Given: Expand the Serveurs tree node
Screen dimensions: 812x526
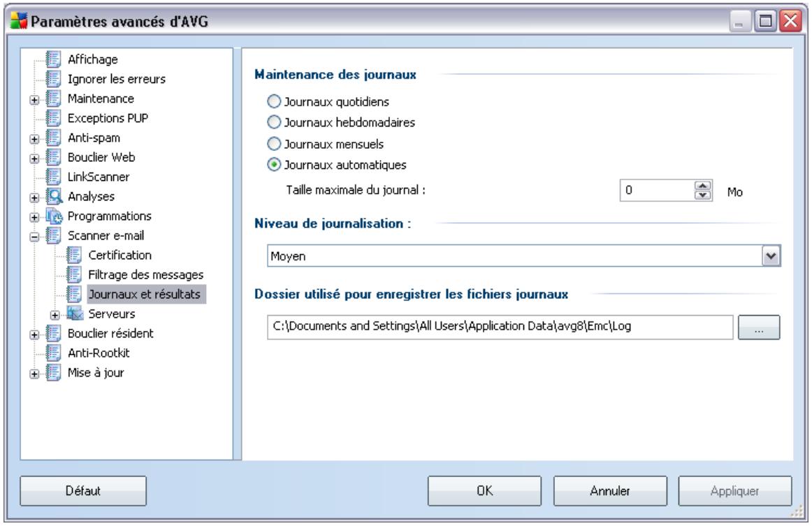Looking at the screenshot, I should 55,315.
